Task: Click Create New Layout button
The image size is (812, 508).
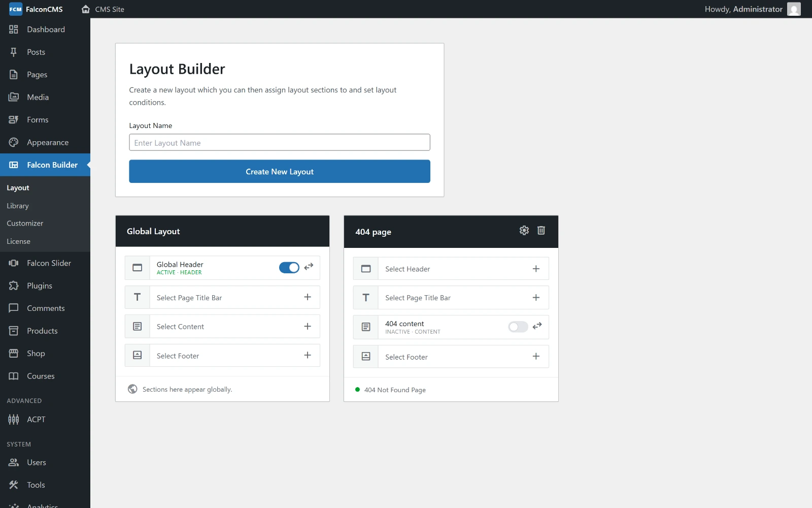Action: click(x=280, y=172)
